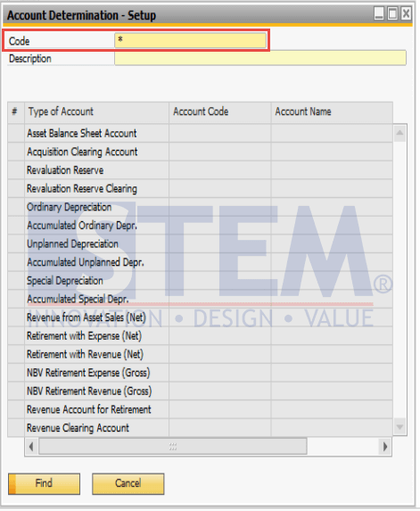Select the Accumulated Ordinary Depr. row
The height and width of the screenshot is (511, 420).
[x=200, y=226]
